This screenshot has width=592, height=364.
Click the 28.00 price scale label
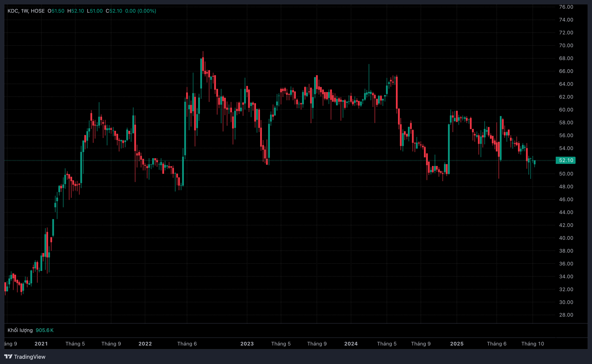[566, 315]
